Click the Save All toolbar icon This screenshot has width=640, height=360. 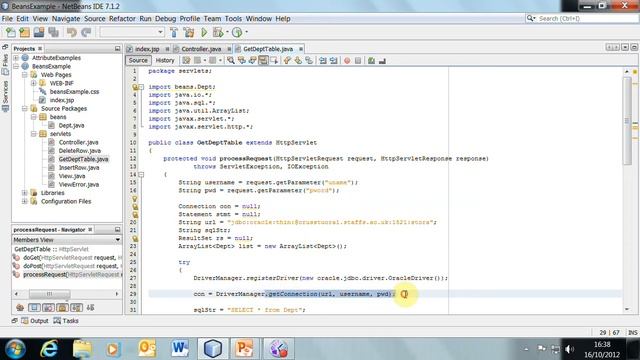(53, 32)
